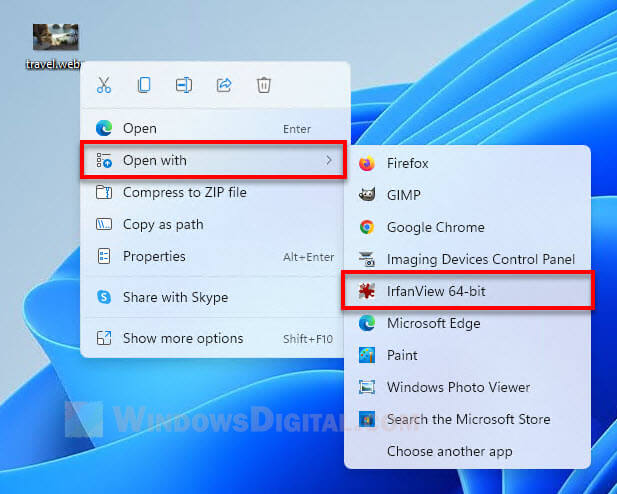This screenshot has height=494, width=617.
Task: Click the Alt+Enter shortcut text
Action: [308, 257]
